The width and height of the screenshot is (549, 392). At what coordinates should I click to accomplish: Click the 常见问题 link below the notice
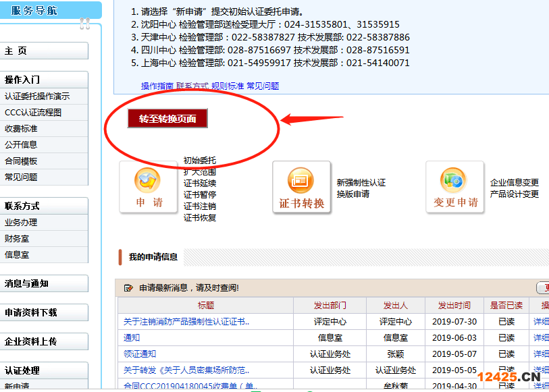[x=263, y=86]
